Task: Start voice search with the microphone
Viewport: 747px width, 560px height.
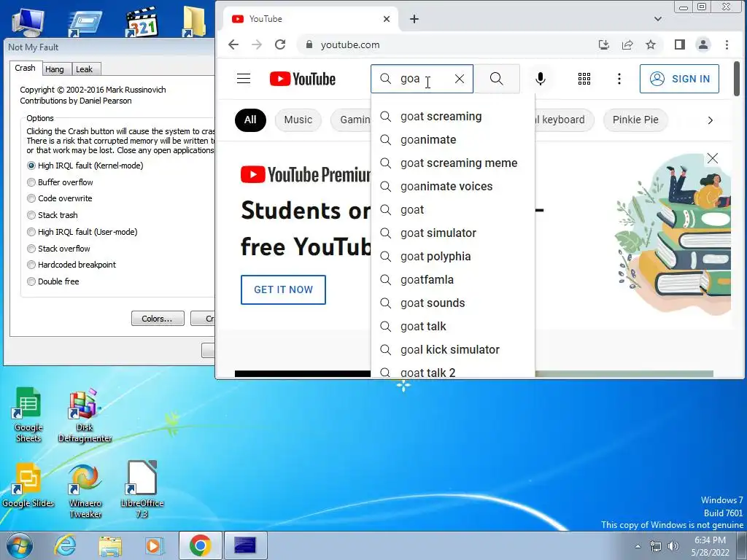Action: tap(541, 79)
